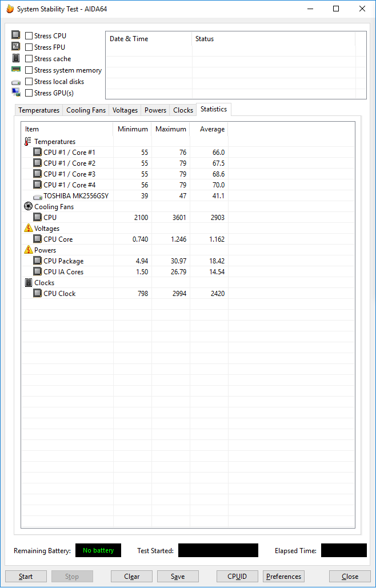Click the CPU Core voltage icon
This screenshot has height=588, width=376.
click(x=38, y=239)
